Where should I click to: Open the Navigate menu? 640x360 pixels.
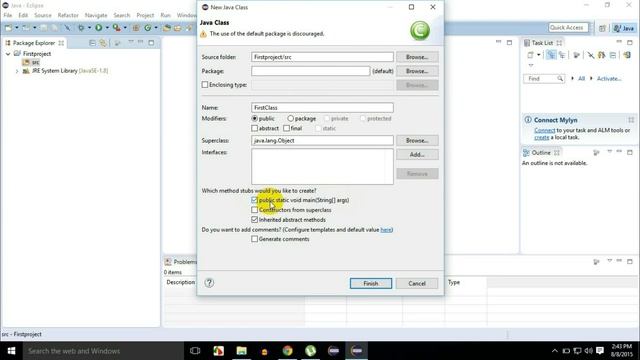(96, 15)
